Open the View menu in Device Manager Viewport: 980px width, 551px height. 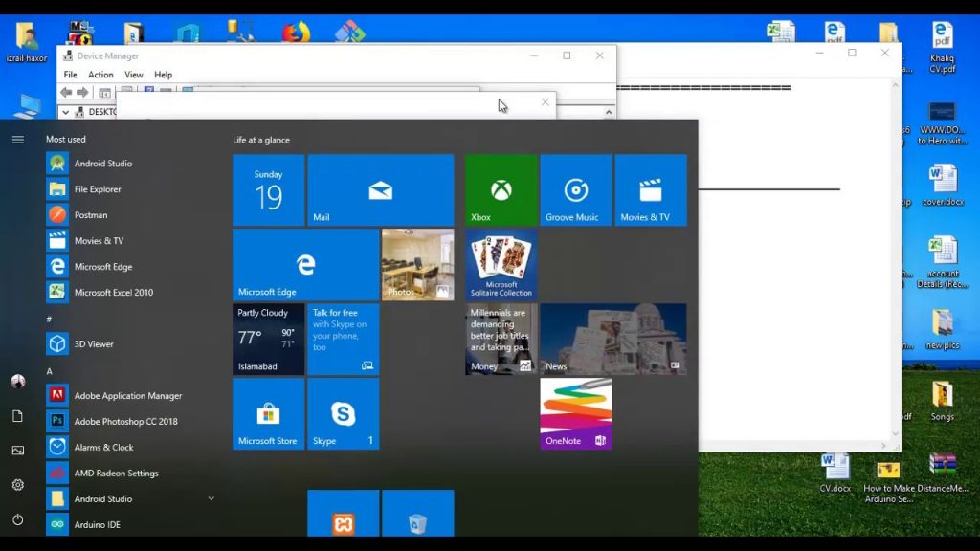[133, 75]
